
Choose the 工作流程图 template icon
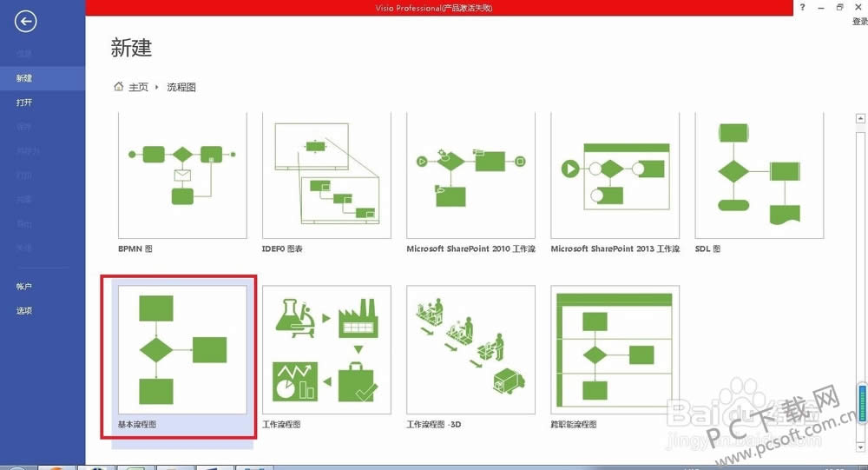(x=326, y=349)
